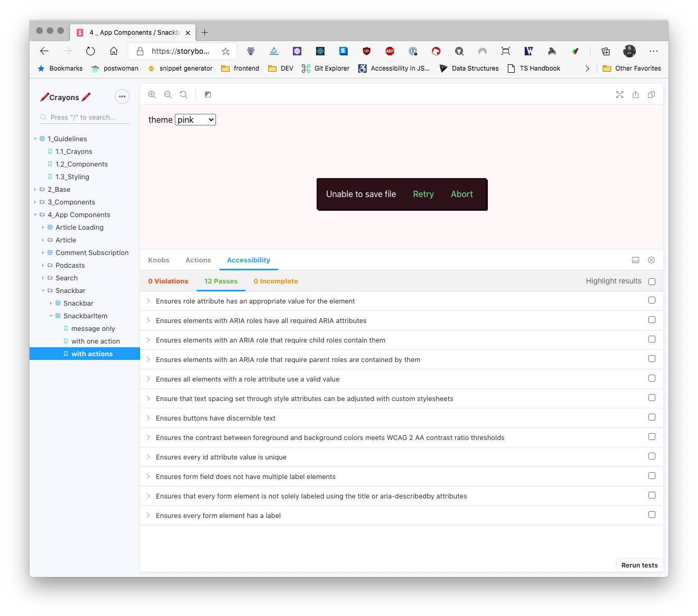Image resolution: width=698 pixels, height=616 pixels.
Task: Open the story in a new browser tab
Action: [635, 94]
